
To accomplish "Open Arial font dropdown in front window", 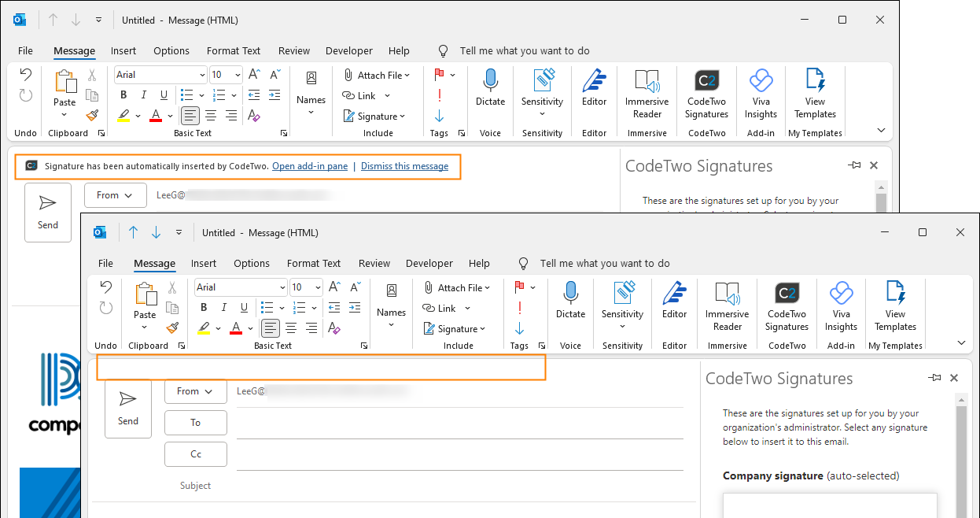I will 282,287.
